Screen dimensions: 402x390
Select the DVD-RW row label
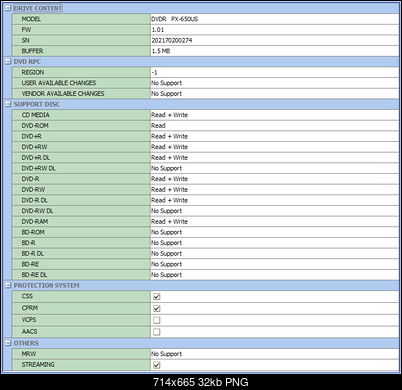[33, 190]
